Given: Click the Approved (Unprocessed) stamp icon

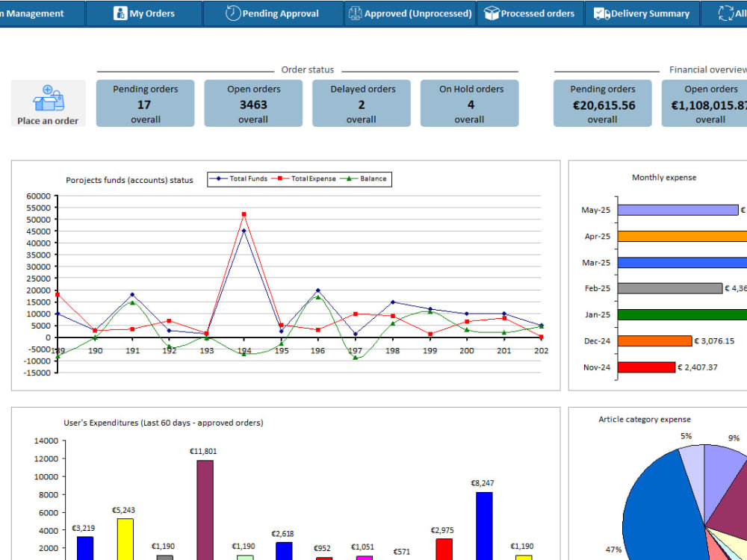Looking at the screenshot, I should [355, 13].
